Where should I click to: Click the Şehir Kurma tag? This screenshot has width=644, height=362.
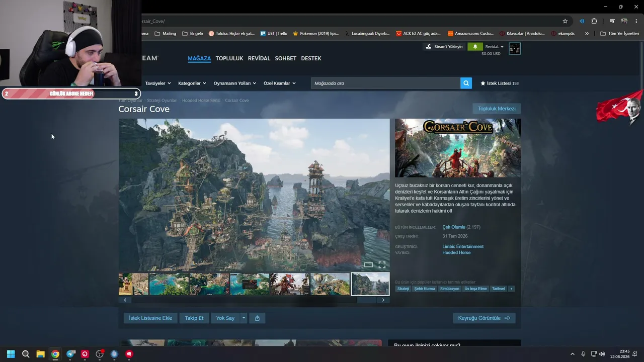425,289
